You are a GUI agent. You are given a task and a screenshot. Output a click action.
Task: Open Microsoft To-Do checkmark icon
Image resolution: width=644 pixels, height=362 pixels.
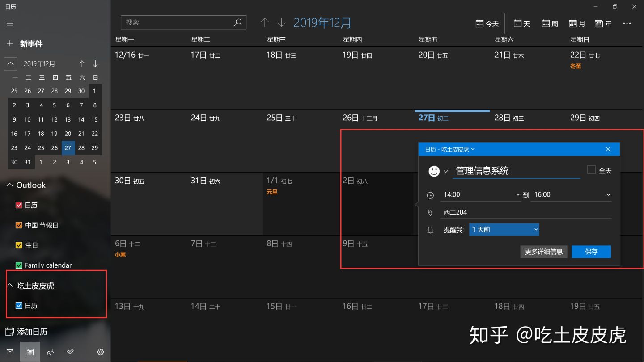tap(70, 352)
